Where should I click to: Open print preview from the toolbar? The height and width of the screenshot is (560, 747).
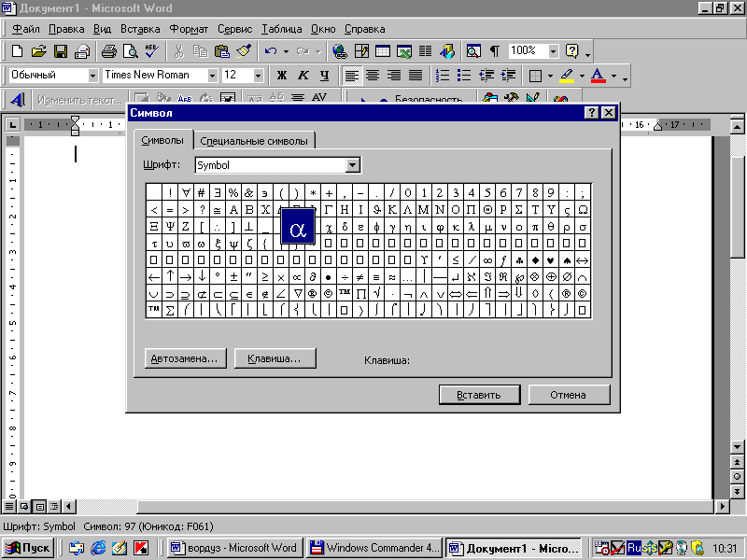point(131,51)
